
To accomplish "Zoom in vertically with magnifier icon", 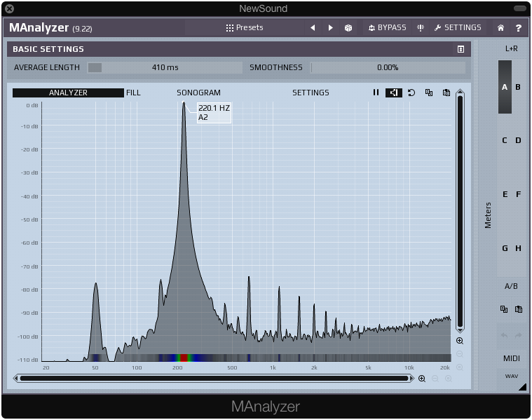I will pyautogui.click(x=460, y=341).
